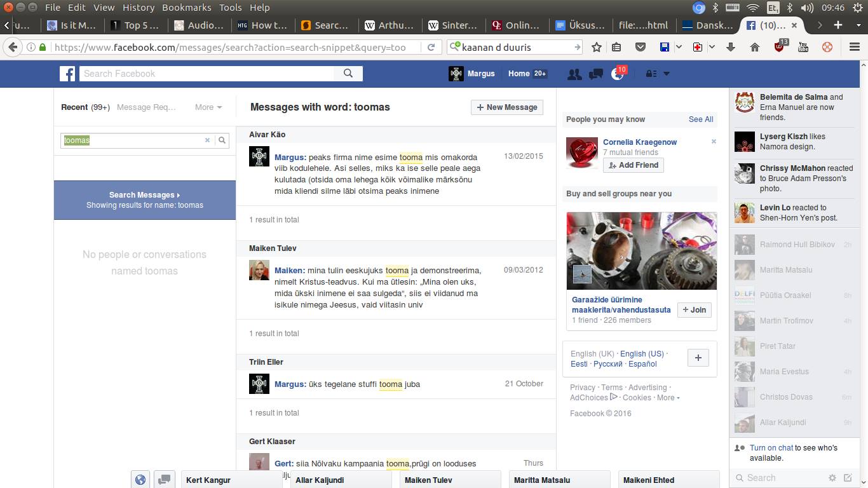Open the Bookmarks menu
The width and height of the screenshot is (868, 488).
pyautogui.click(x=186, y=8)
